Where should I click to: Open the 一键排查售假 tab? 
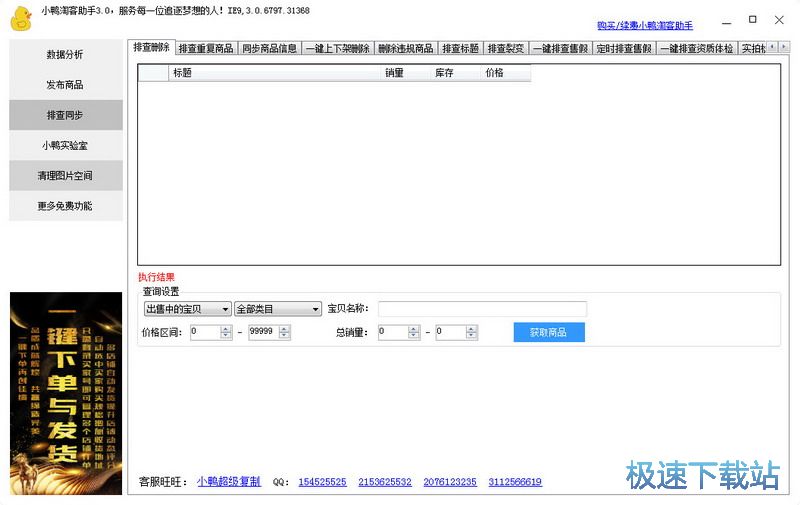point(560,48)
